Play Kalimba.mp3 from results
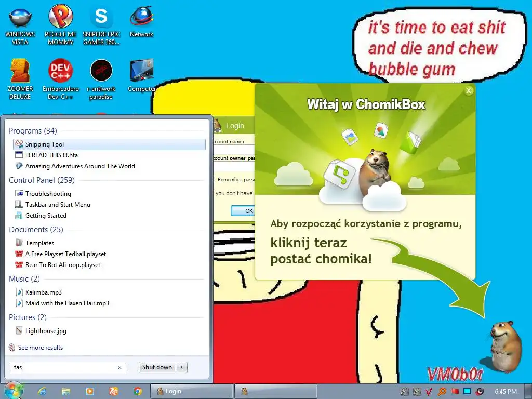This screenshot has height=399, width=532. 109,292
